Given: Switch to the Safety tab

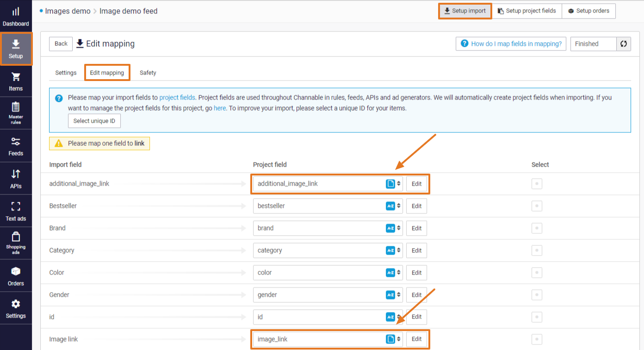Looking at the screenshot, I should pos(148,73).
